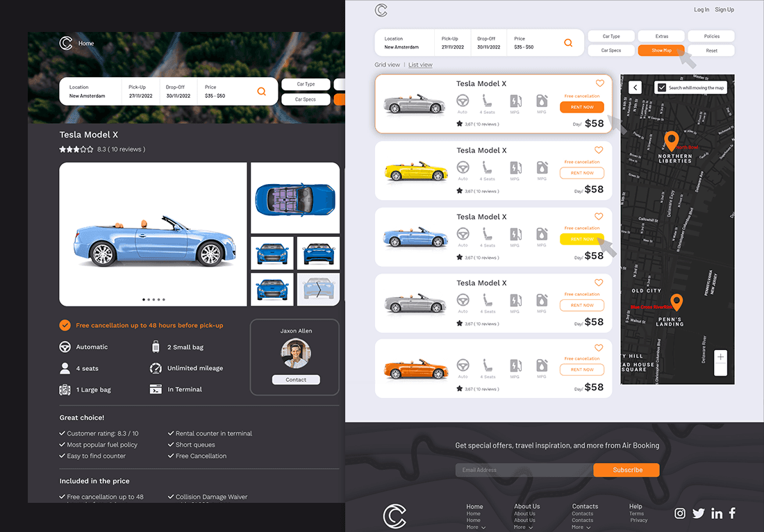Click the next arrow thumbnail in the gallery
This screenshot has height=532, width=764.
point(318,290)
